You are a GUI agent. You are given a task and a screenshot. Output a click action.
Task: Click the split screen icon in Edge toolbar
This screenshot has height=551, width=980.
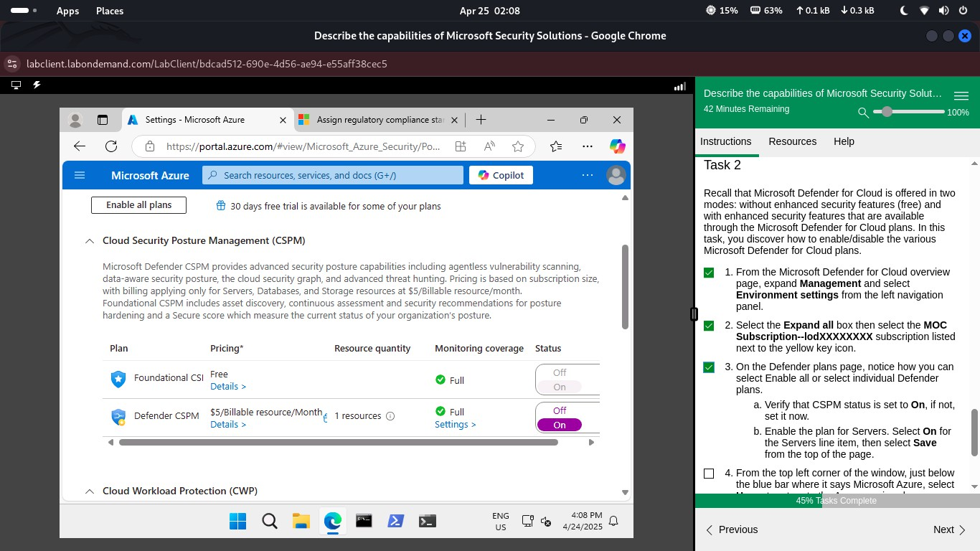(460, 146)
